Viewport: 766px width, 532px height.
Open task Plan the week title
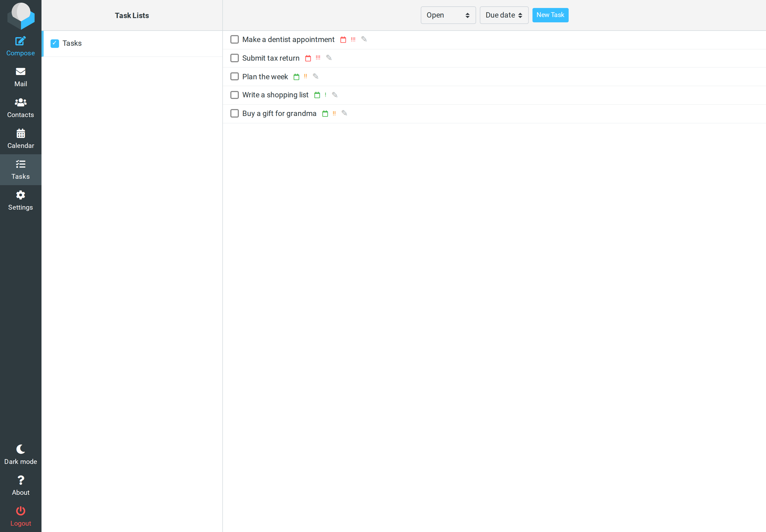click(265, 77)
